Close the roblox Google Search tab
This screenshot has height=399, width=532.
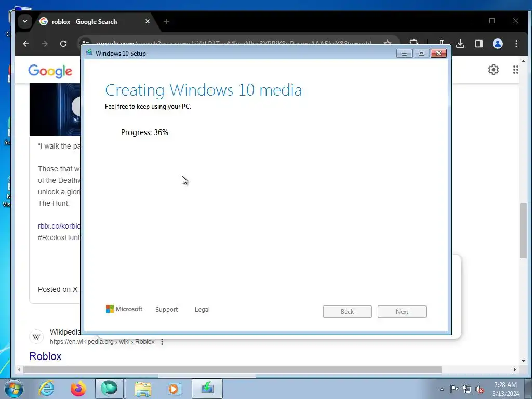147,21
